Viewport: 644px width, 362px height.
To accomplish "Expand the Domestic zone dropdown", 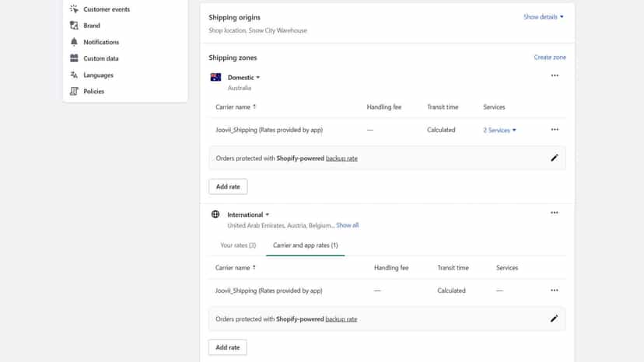I will point(244,77).
